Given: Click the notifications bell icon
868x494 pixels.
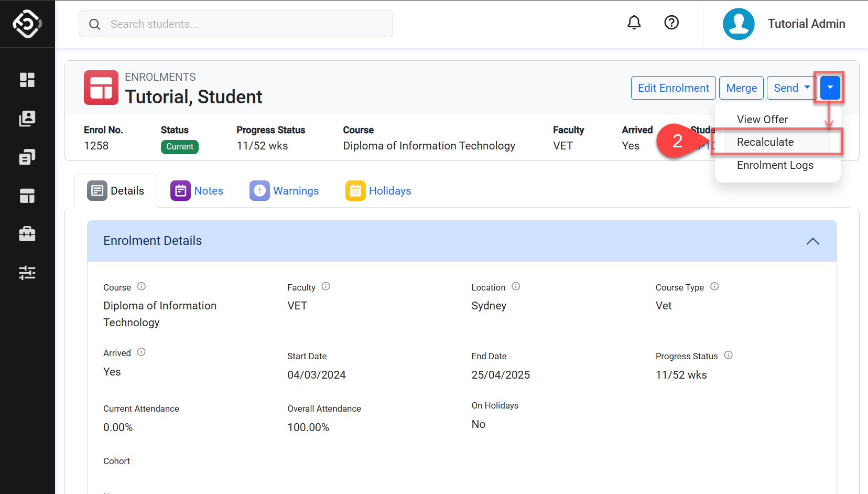Looking at the screenshot, I should (x=634, y=23).
